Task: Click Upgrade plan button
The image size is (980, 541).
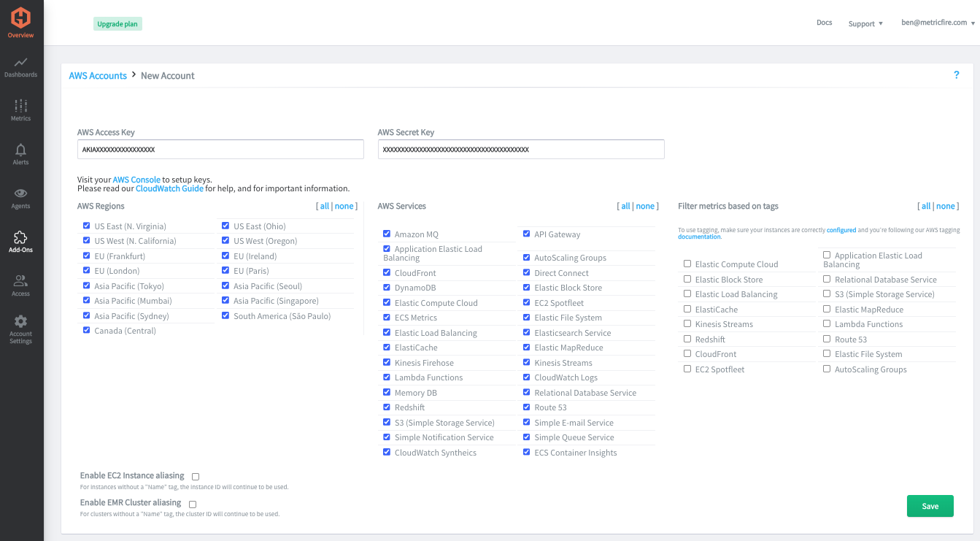Action: tap(117, 24)
